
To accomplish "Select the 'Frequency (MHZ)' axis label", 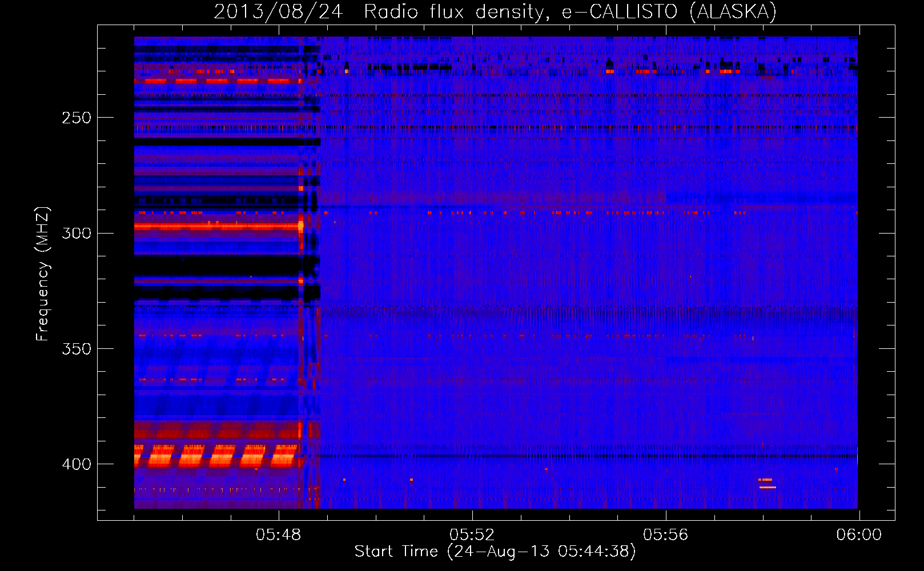I will tap(43, 274).
